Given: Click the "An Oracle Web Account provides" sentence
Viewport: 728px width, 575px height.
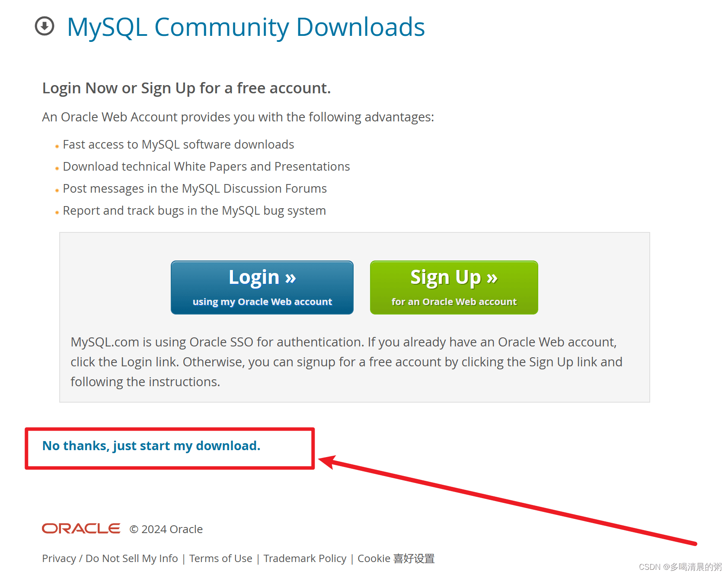Looking at the screenshot, I should click(x=238, y=117).
